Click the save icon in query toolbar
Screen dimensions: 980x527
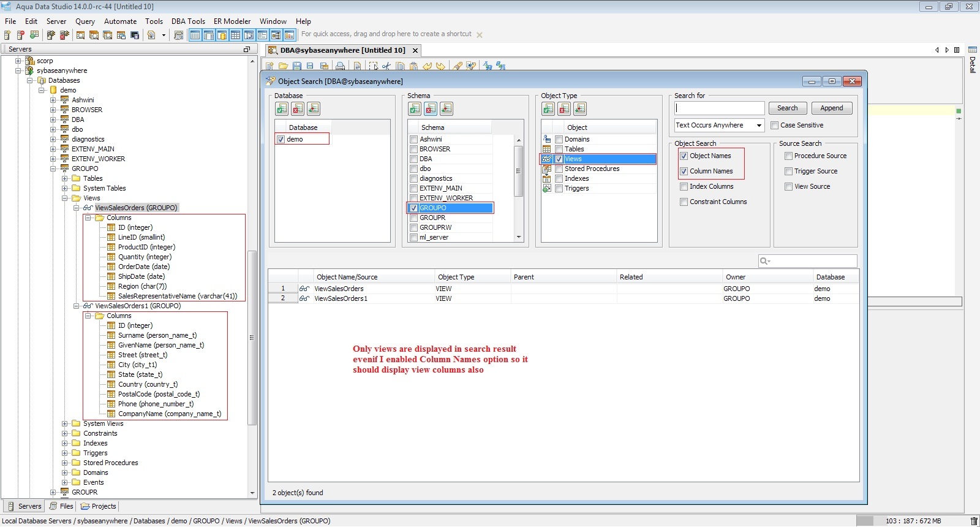coord(296,66)
